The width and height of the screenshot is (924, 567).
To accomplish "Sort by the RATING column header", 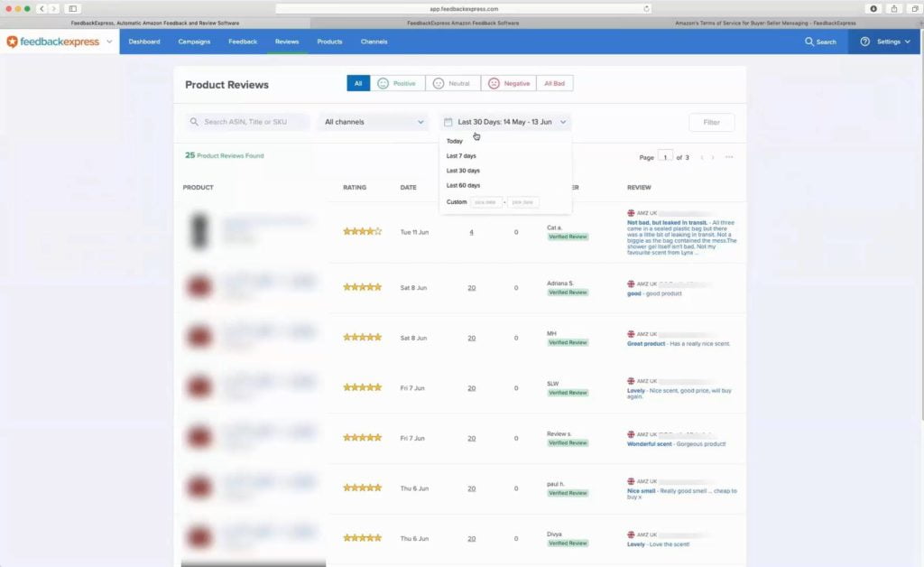I will point(355,188).
